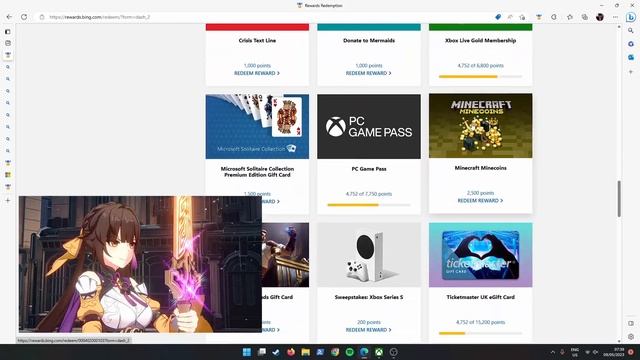The width and height of the screenshot is (640, 360).
Task: Open the Collections toolbar icon
Action: (584, 17)
